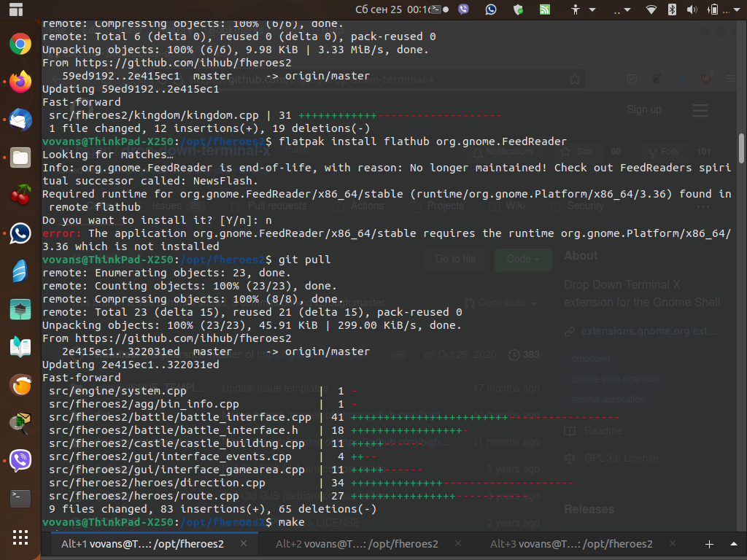The width and height of the screenshot is (747, 560).
Task: Show all applications grid
Action: click(x=20, y=537)
